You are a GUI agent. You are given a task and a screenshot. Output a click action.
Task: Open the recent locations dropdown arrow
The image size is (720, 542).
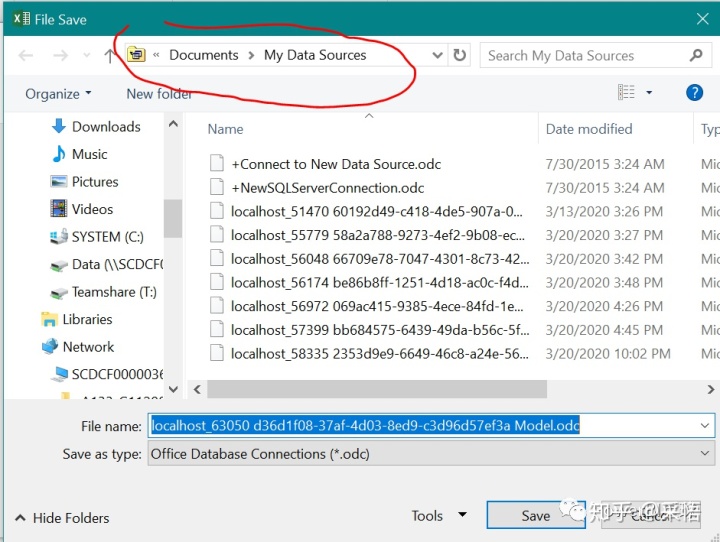click(86, 56)
